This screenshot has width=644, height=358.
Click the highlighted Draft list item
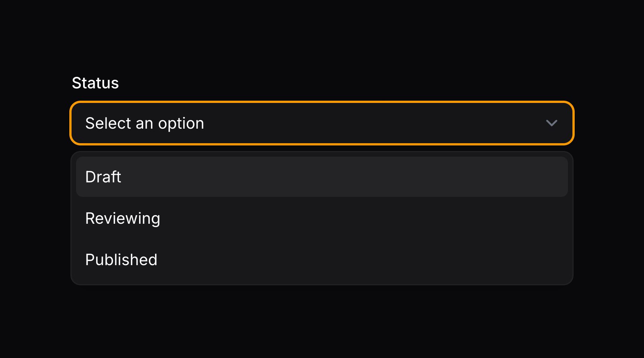[x=103, y=176]
